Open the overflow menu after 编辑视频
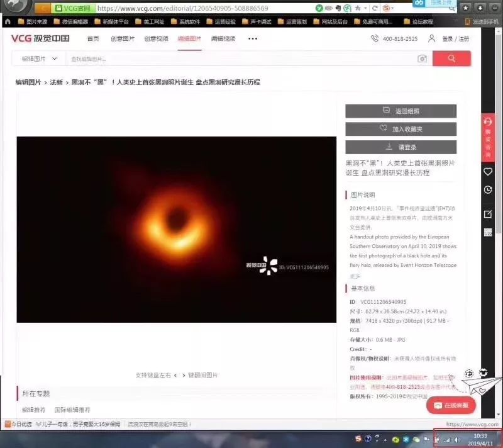Viewport: 503px width, 448px height. 253,38
